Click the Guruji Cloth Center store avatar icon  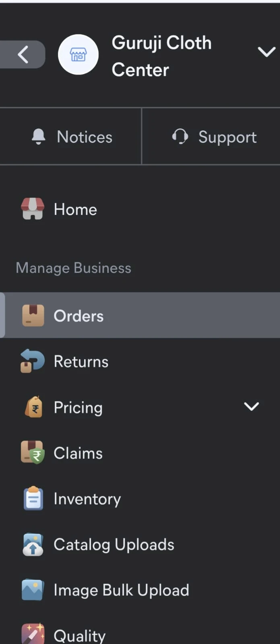[78, 54]
